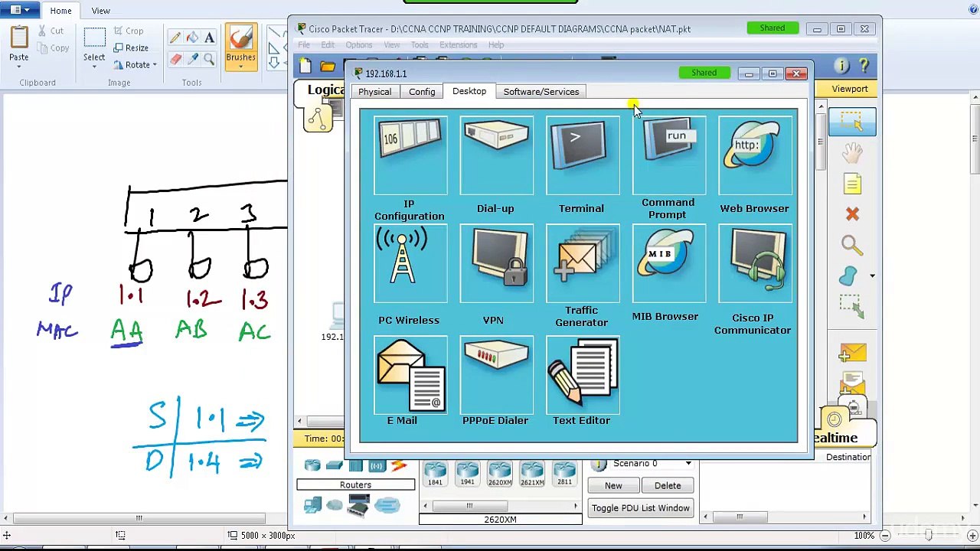Image resolution: width=980 pixels, height=551 pixels.
Task: Expand the Brushes dropdown in Paint
Action: tap(240, 67)
